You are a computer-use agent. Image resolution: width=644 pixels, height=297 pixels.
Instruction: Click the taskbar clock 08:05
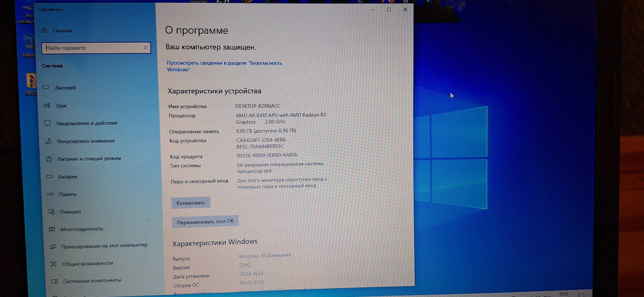(564, 294)
